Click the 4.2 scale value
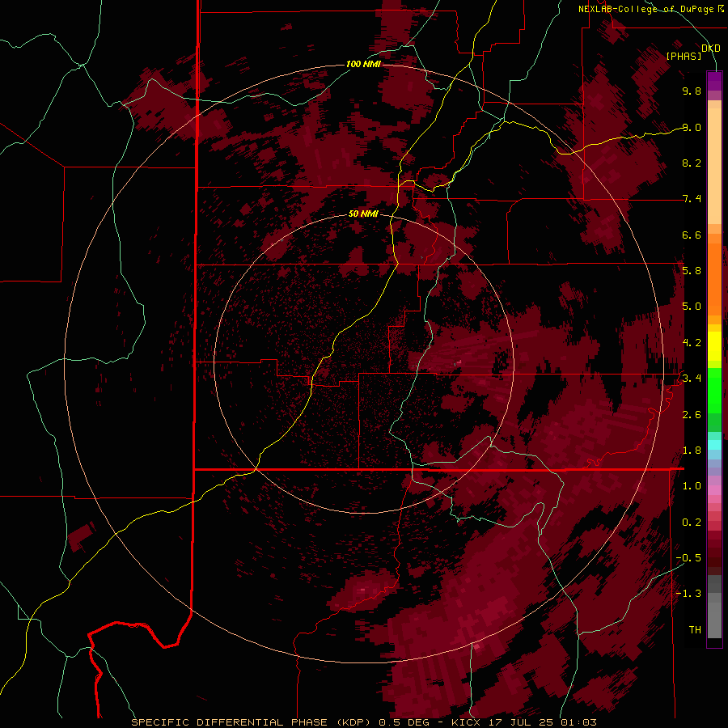Image resolution: width=728 pixels, height=728 pixels. (x=692, y=342)
